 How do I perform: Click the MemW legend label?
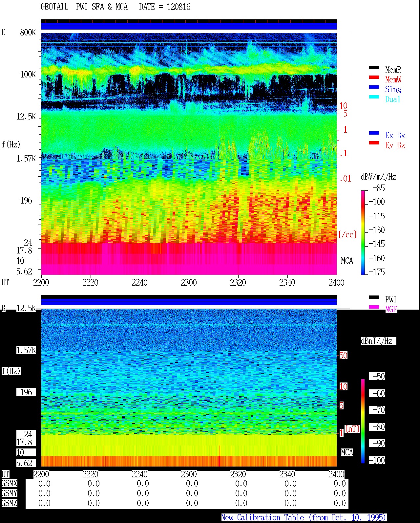point(393,79)
